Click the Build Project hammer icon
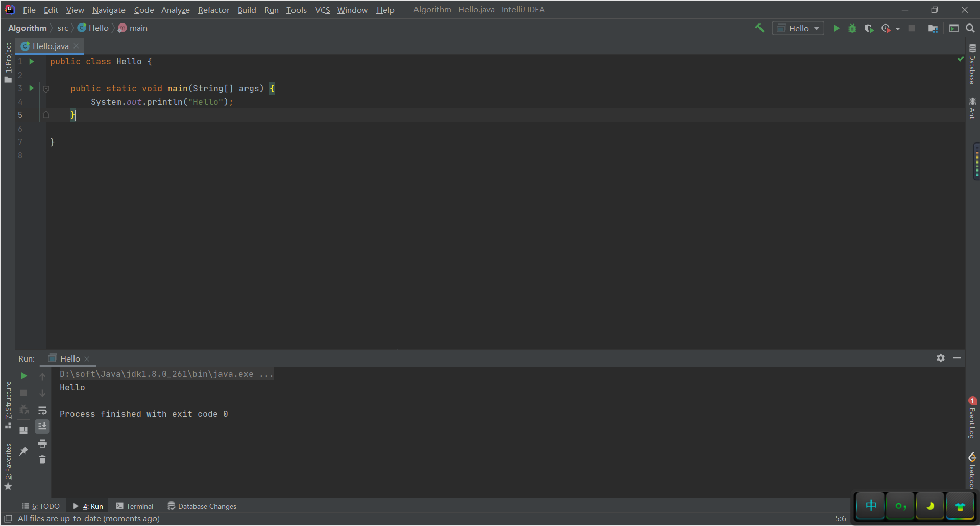The height and width of the screenshot is (526, 980). click(x=759, y=28)
